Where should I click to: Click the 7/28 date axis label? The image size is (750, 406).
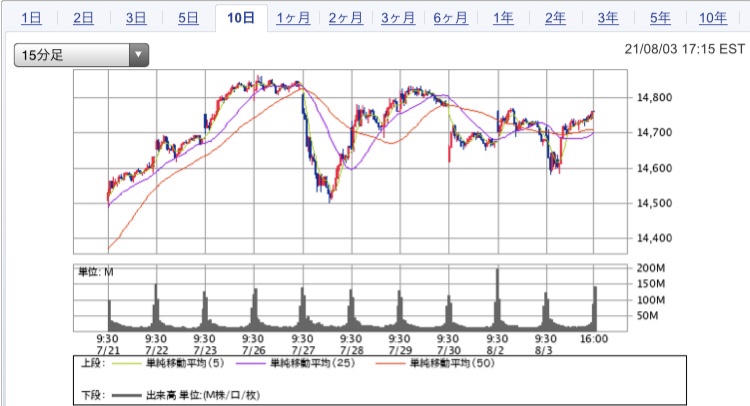click(352, 350)
